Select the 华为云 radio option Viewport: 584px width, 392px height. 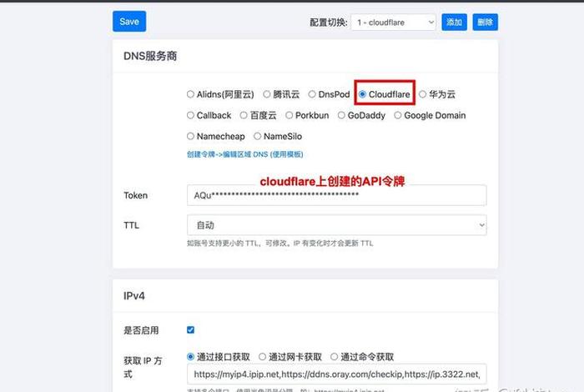click(422, 94)
